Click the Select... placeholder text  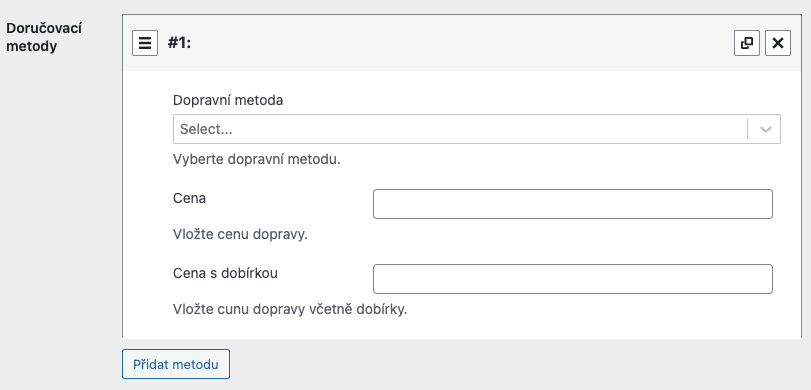click(x=206, y=129)
